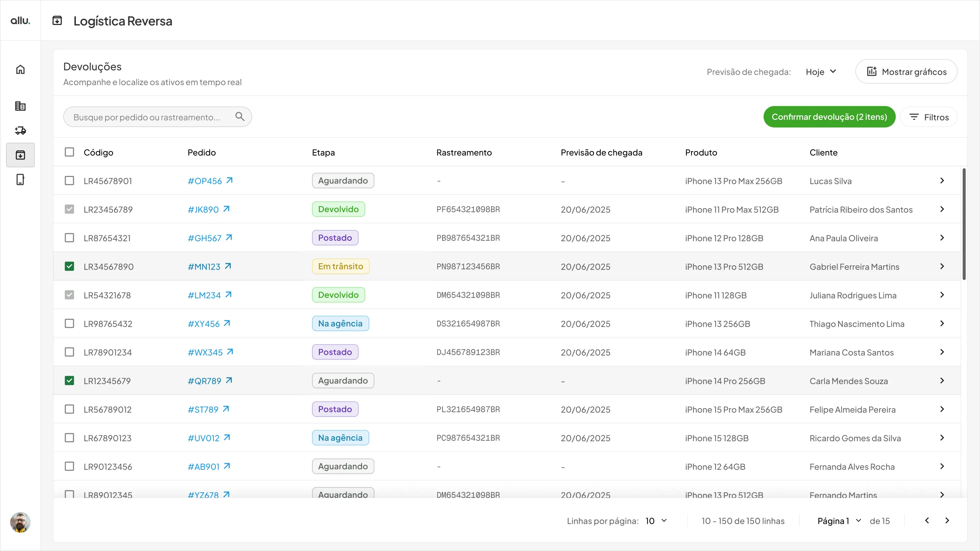
Task: Sort by the Código column header
Action: tap(99, 152)
